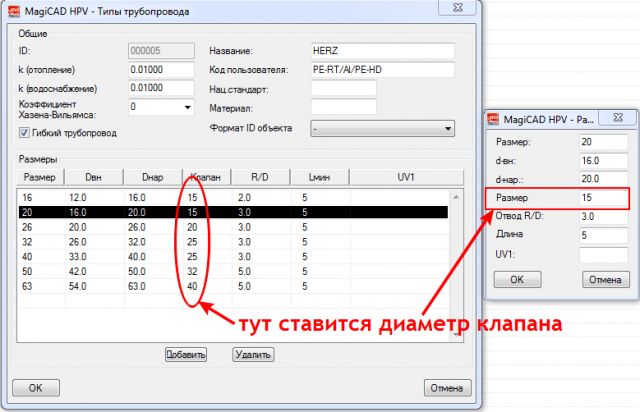This screenshot has width=640, height=412.
Task: Click the Отвод R/D field
Action: pyautogui.click(x=603, y=216)
